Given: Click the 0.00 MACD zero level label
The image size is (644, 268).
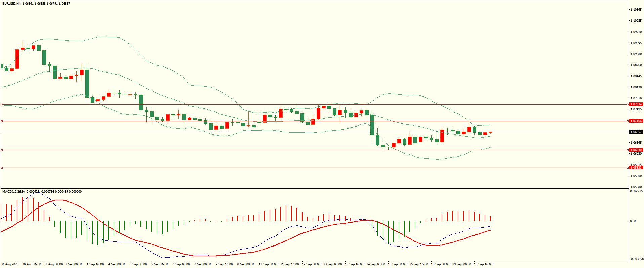Looking at the screenshot, I should [633, 221].
